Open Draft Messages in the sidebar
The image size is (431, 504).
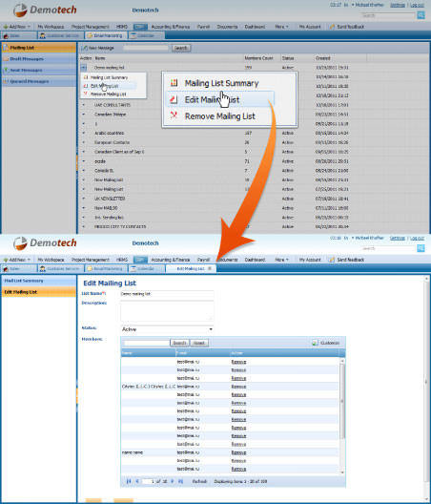click(39, 59)
